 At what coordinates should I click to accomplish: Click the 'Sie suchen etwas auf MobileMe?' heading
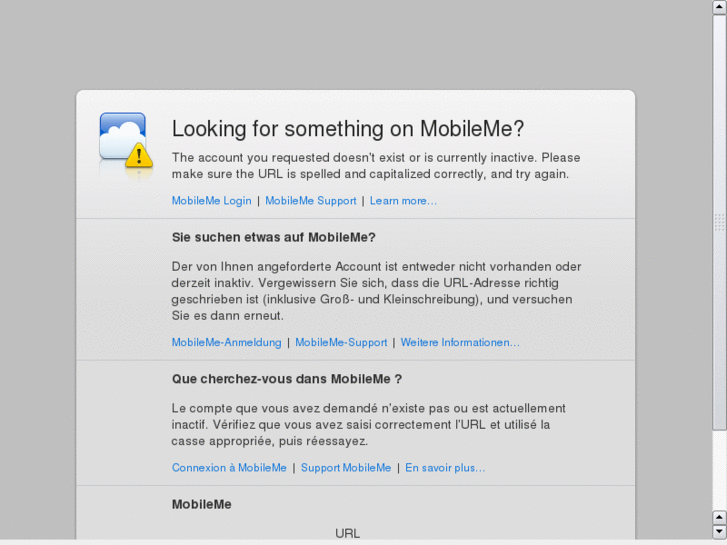click(273, 238)
